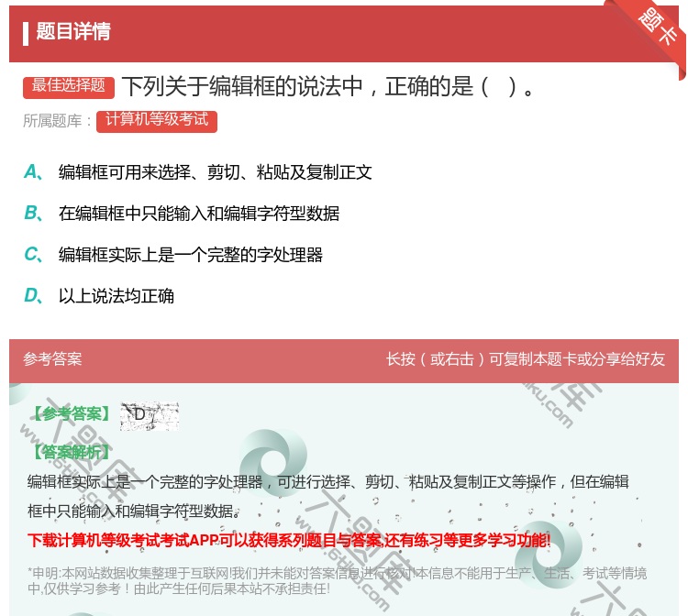The height and width of the screenshot is (616, 688).
Task: Select option C 编辑框实际上是一个完整的字处理器
Action: tap(173, 255)
